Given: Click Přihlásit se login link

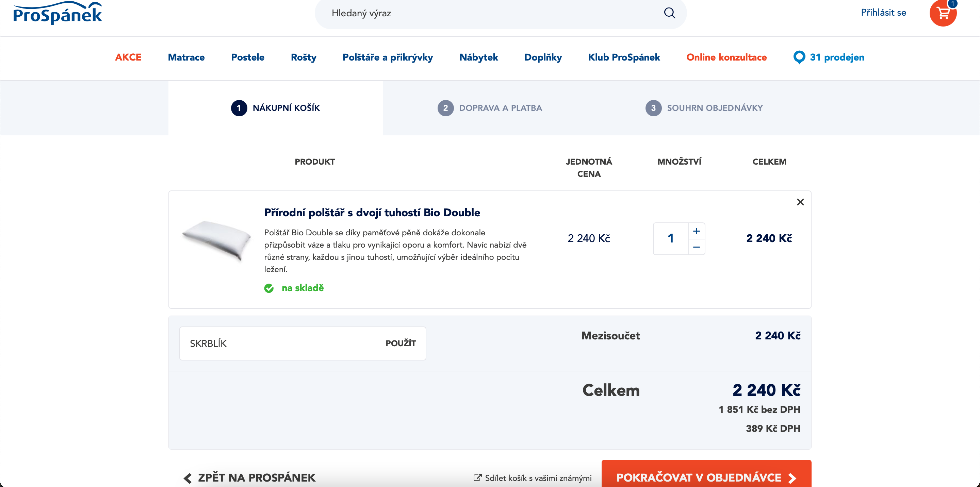Looking at the screenshot, I should pos(883,13).
